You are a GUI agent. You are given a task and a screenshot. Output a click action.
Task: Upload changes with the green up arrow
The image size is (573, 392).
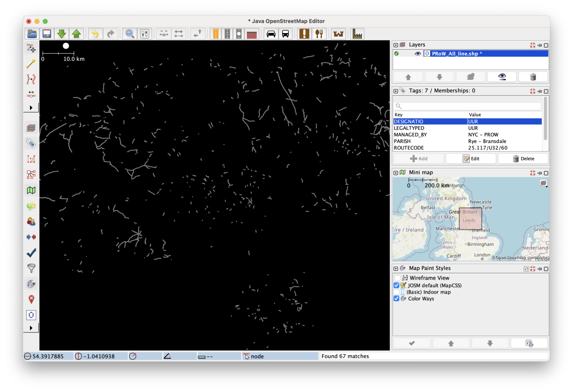tap(77, 34)
